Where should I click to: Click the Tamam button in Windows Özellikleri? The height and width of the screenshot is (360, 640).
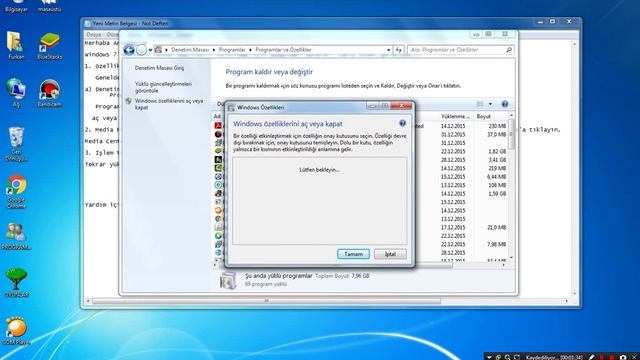(353, 254)
